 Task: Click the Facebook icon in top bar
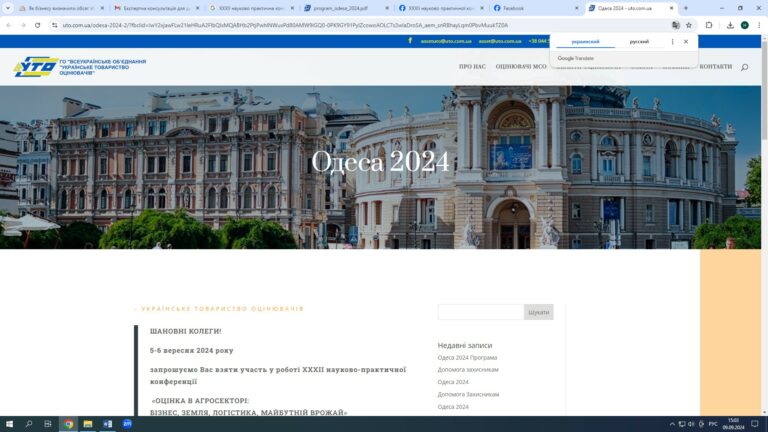click(x=410, y=41)
